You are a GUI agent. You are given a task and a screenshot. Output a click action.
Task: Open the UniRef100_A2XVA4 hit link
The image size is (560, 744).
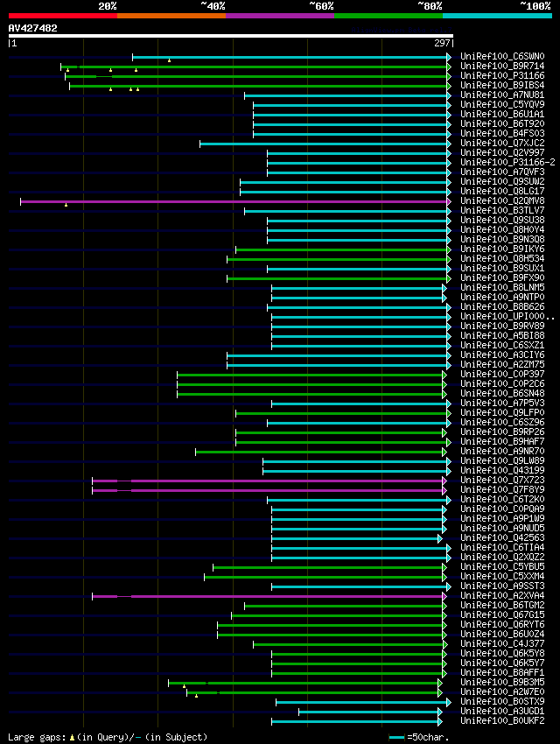tap(502, 596)
